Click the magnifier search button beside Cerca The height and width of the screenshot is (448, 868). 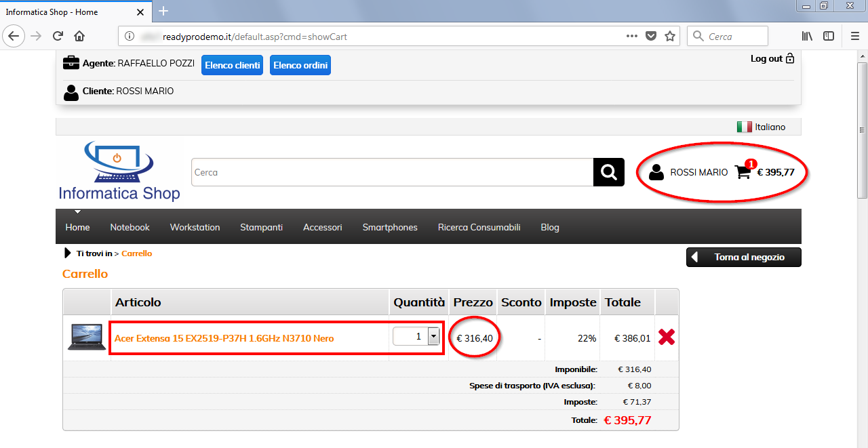click(x=608, y=172)
